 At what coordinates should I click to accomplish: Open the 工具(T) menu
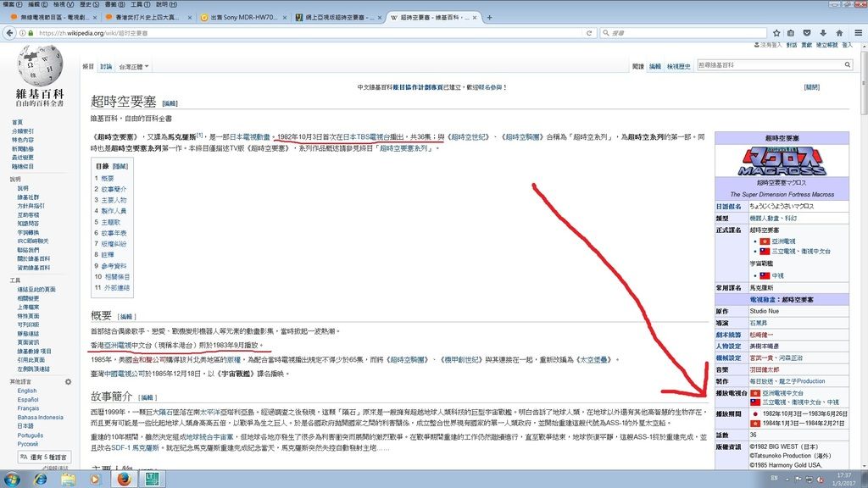140,4
